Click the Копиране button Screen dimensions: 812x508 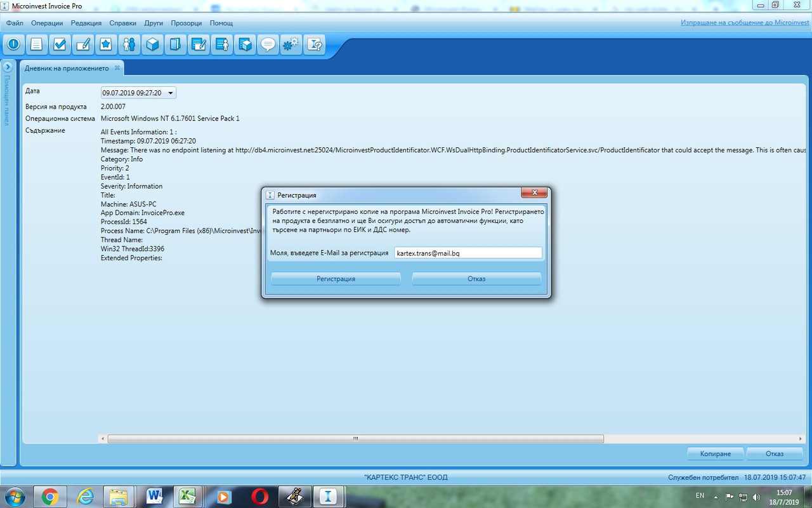716,453
